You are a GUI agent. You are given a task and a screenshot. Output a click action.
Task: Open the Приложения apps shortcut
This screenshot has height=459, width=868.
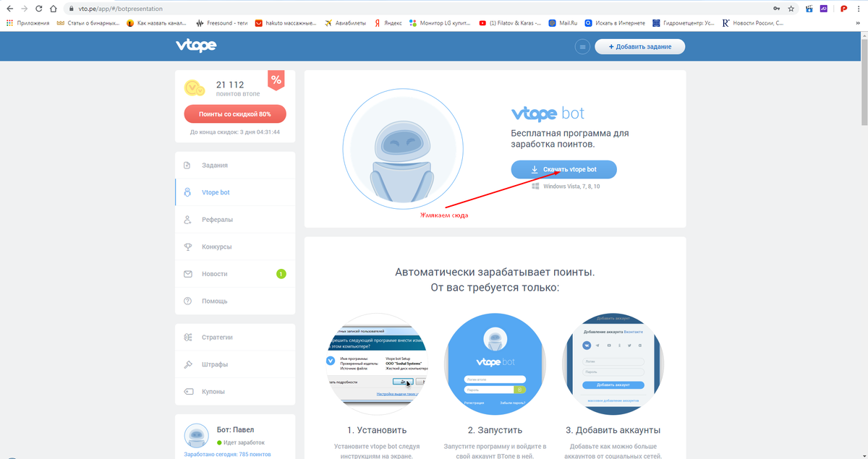27,23
